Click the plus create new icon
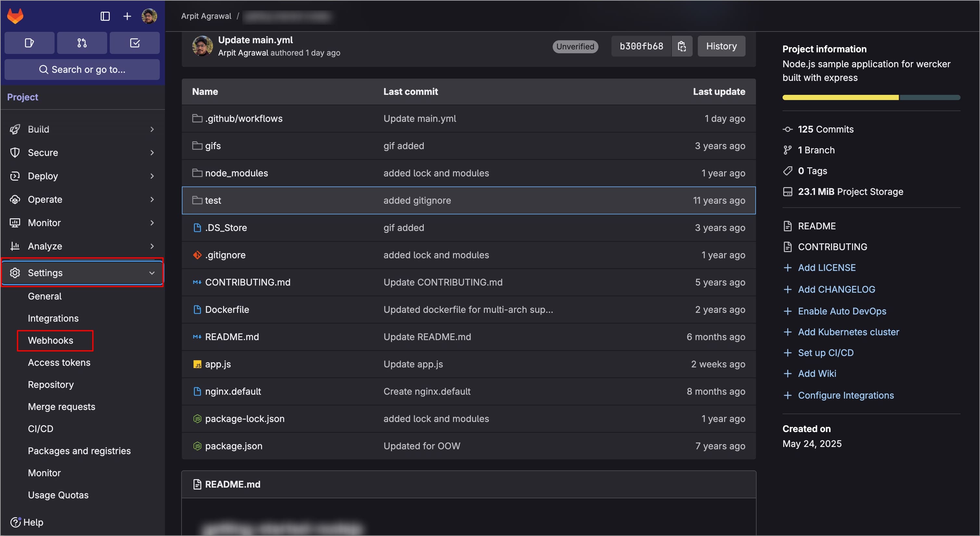The height and width of the screenshot is (536, 980). [x=127, y=16]
